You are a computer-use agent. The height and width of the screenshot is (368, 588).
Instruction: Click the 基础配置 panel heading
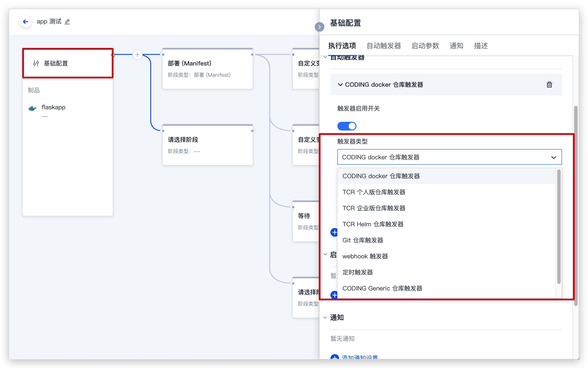pos(345,23)
